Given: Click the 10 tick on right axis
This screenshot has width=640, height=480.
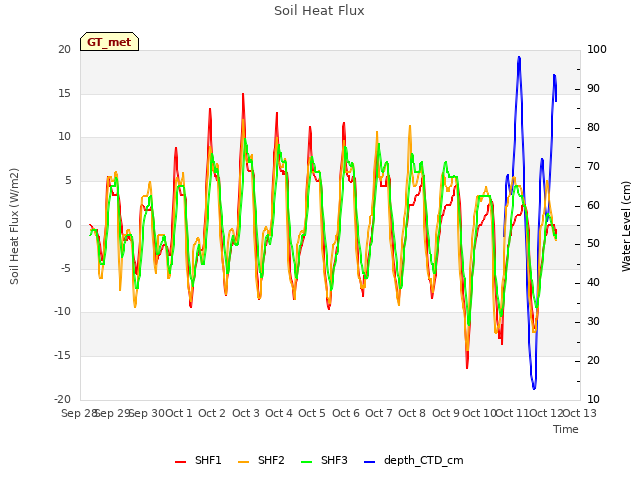Looking at the screenshot, I should pyautogui.click(x=593, y=399).
